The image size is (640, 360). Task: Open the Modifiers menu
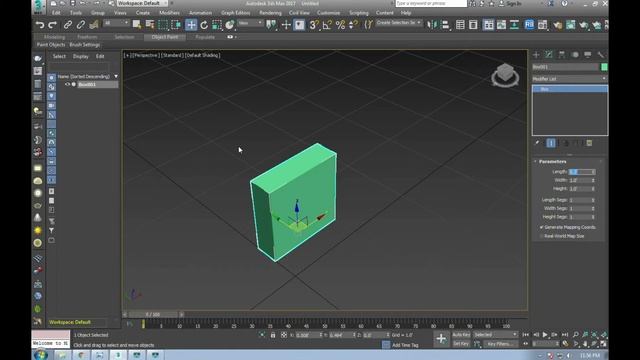pyautogui.click(x=169, y=13)
